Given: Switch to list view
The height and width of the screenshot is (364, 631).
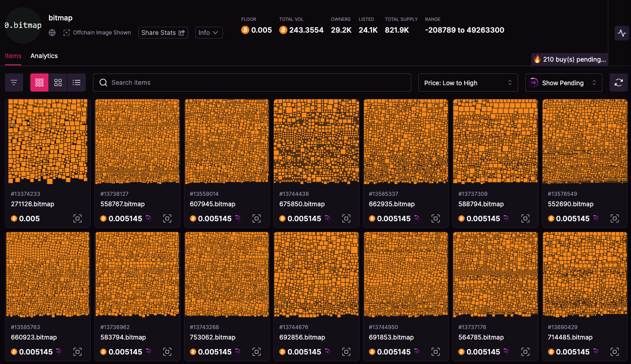Looking at the screenshot, I should point(77,83).
